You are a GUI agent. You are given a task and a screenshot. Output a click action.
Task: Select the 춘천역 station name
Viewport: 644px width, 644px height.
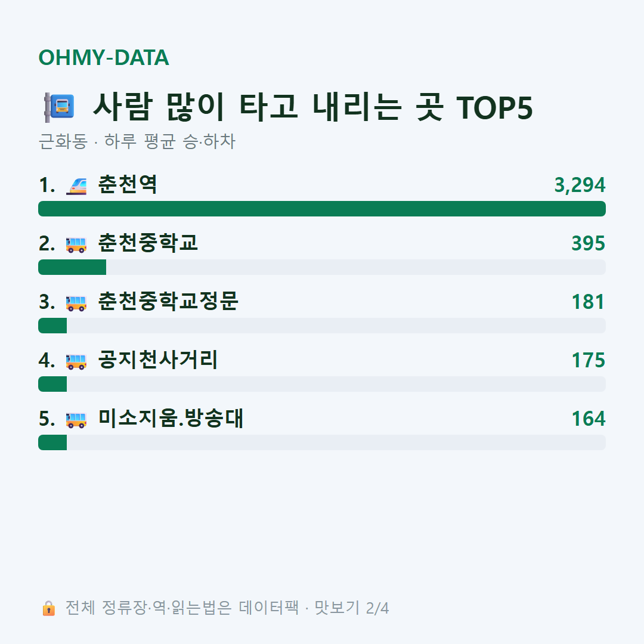128,184
